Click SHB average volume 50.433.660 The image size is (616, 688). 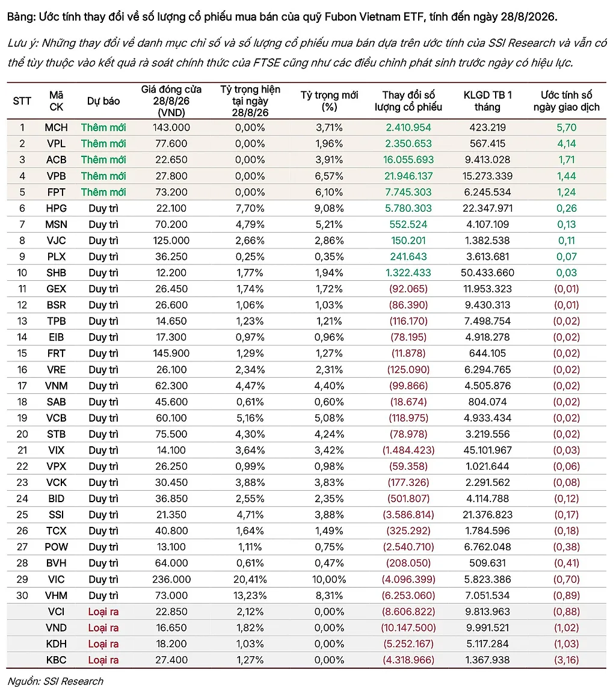[x=487, y=273]
